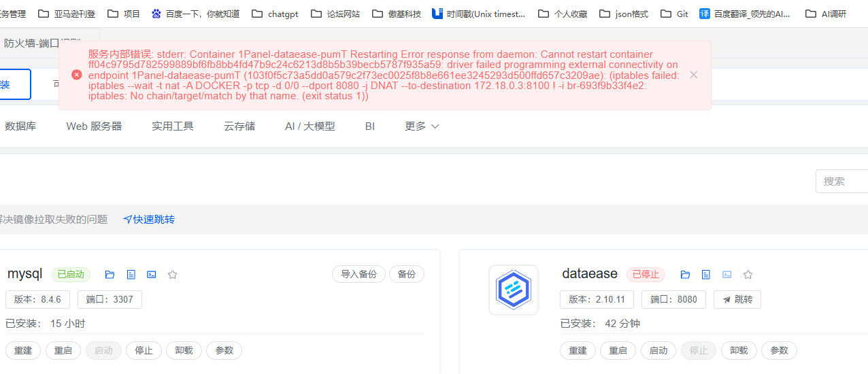Open the 防火墙-端口 browser tab

pos(42,43)
